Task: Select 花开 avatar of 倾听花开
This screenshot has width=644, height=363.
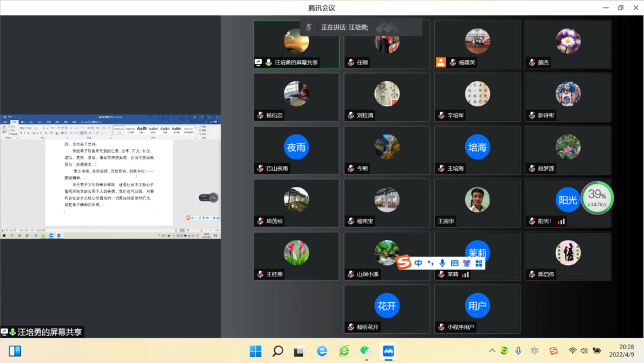Action: pos(387,306)
